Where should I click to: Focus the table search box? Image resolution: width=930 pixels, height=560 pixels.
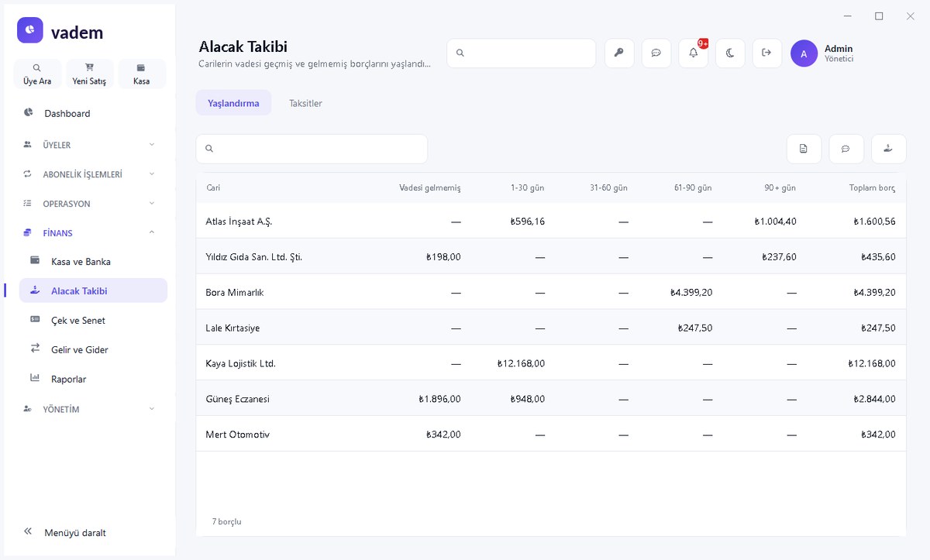pos(312,149)
